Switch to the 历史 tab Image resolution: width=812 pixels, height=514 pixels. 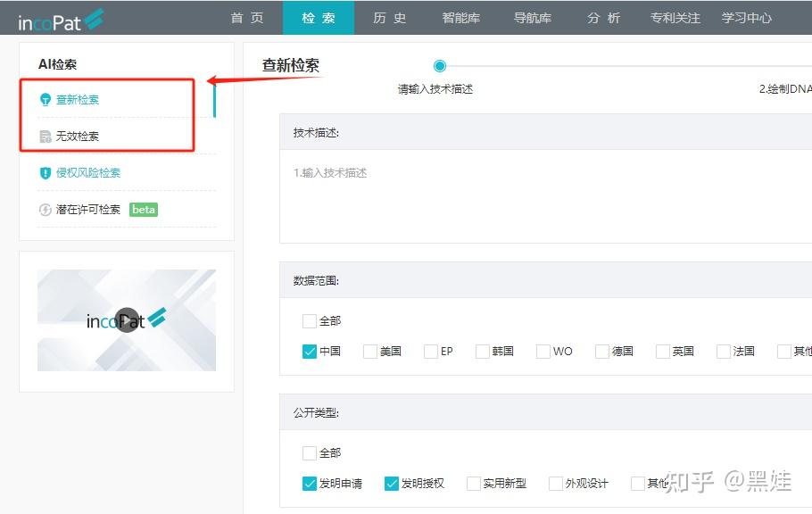point(389,17)
